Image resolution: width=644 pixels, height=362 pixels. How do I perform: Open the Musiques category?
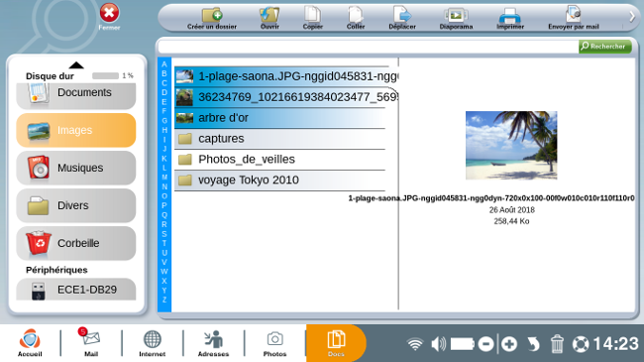76,168
